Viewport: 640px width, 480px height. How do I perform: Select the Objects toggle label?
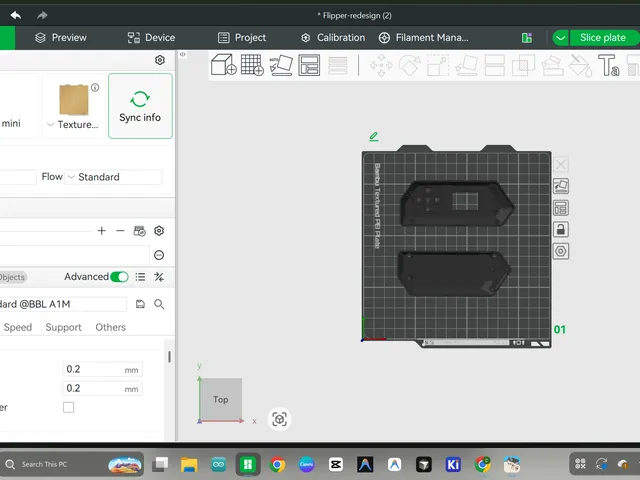pos(13,277)
